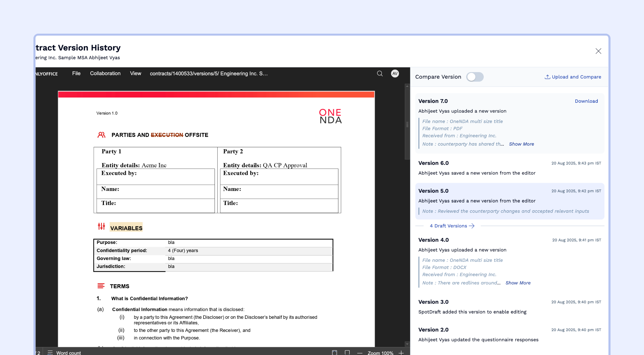Viewport: 644px width, 355px height.
Task: Open the File menu
Action: [76, 74]
